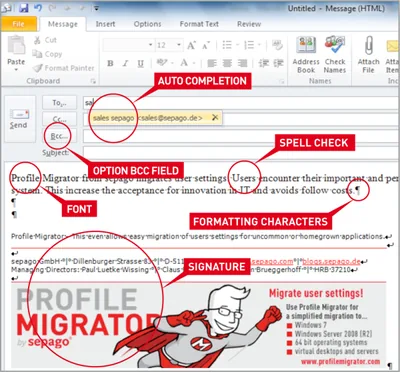
Task: Click the Cut scissors command
Action: click(x=45, y=40)
